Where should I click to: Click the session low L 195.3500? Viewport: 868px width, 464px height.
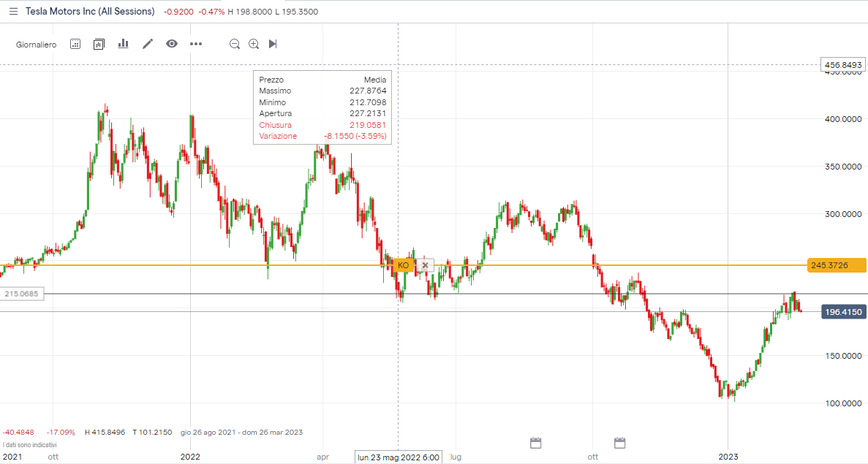coord(298,12)
